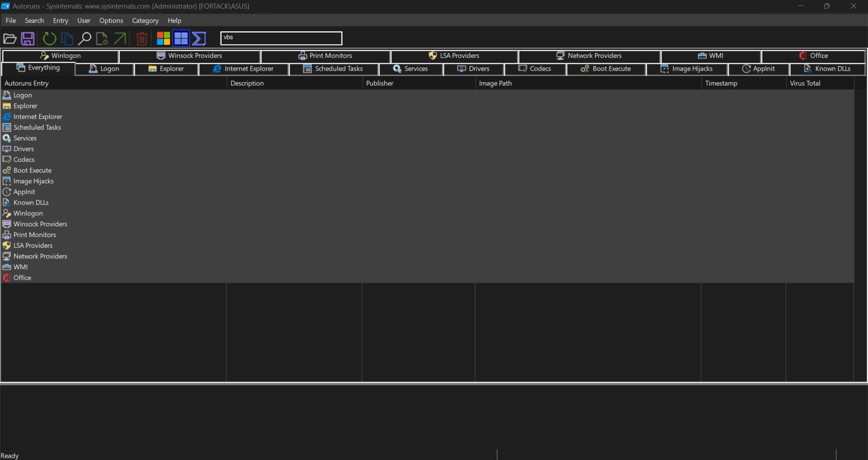Switch to the Explorer tab
The image size is (868, 460).
166,69
